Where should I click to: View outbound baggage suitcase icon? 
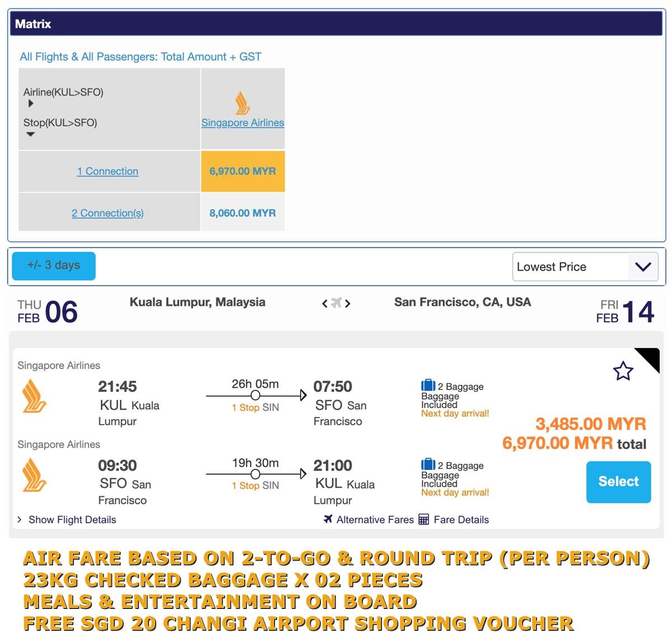tap(428, 385)
